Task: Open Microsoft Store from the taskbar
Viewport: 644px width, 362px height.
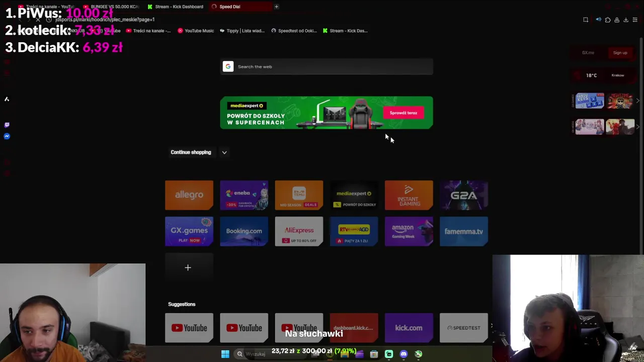Action: pyautogui.click(x=374, y=354)
